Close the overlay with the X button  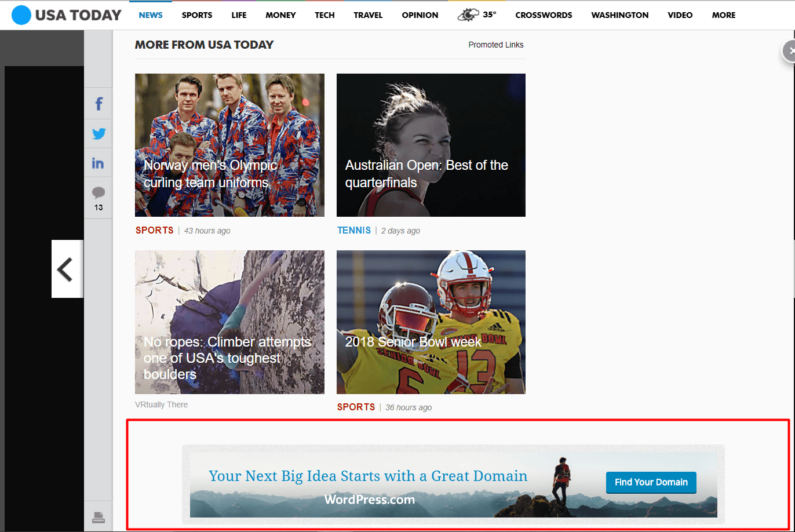790,51
